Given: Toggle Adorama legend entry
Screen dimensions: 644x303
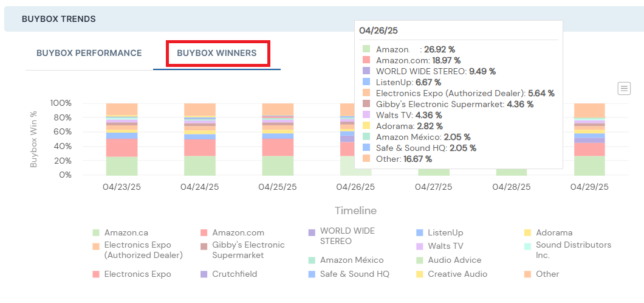Looking at the screenshot, I should click(548, 232).
